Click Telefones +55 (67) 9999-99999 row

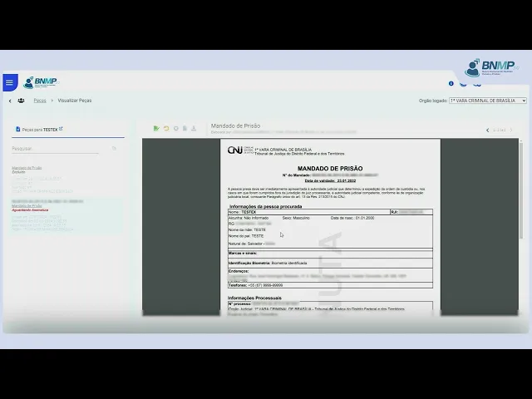[x=330, y=285]
